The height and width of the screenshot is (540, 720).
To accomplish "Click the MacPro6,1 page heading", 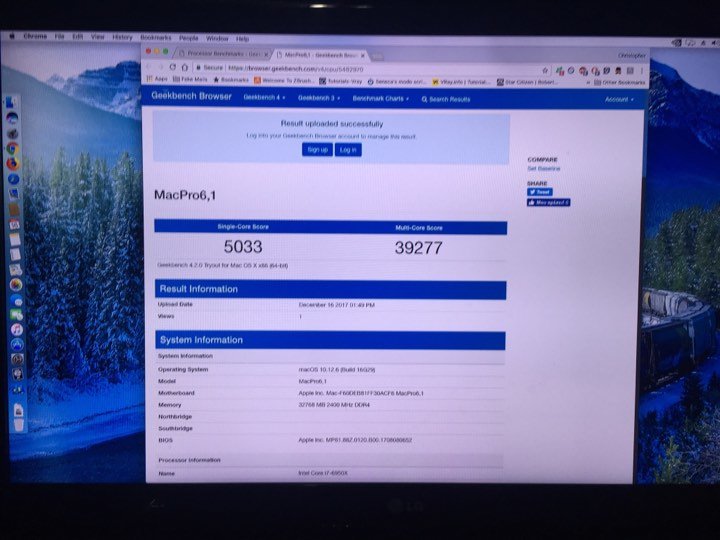I will [x=185, y=195].
